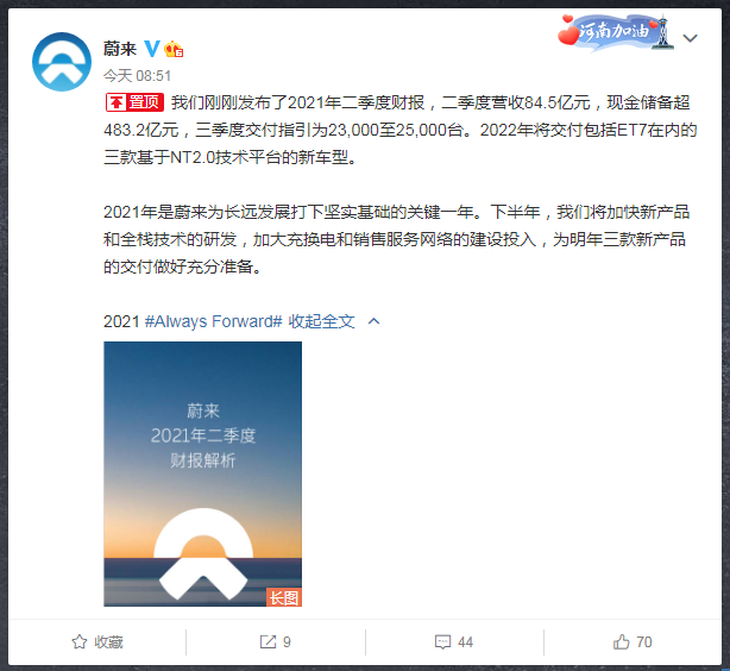
Task: Click the gold crown membership badge
Action: (x=174, y=49)
